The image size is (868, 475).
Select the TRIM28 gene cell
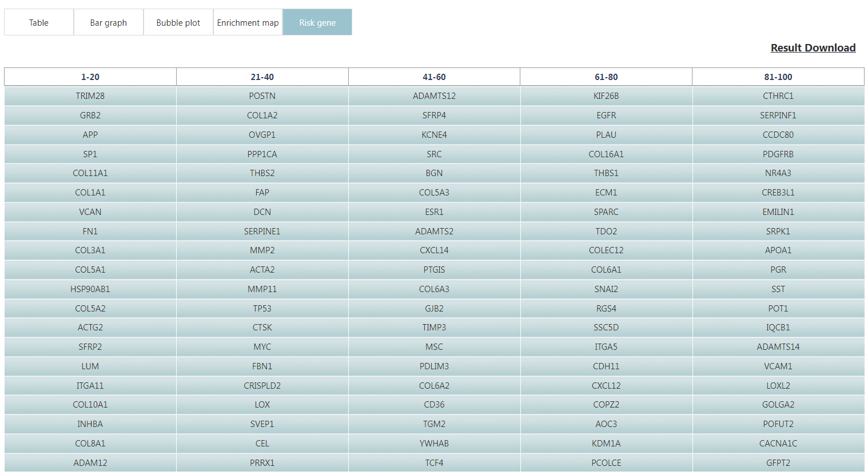coord(90,96)
